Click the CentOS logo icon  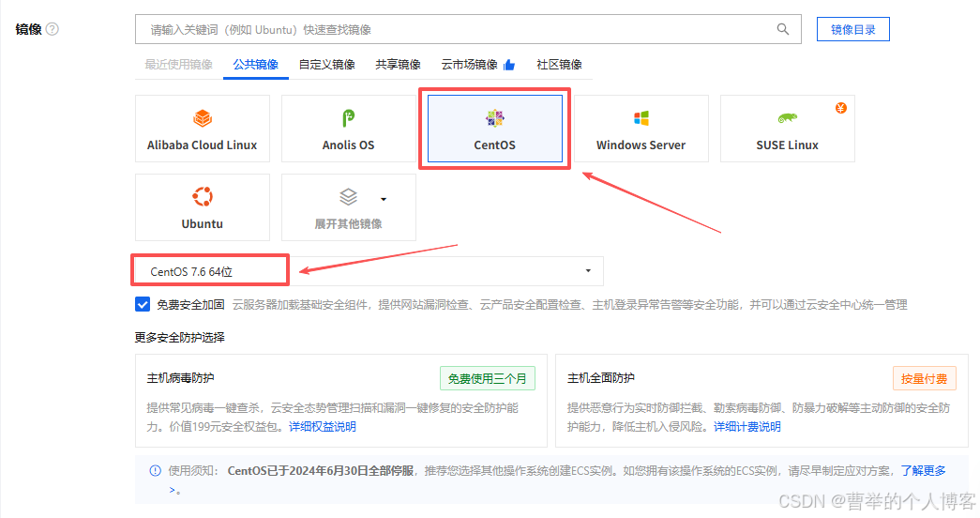(x=494, y=117)
